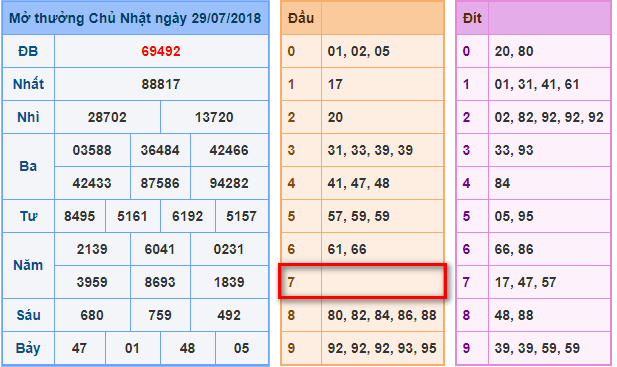Image resolution: width=617 pixels, height=367 pixels.
Task: Click second prize number 13720
Action: (214, 117)
